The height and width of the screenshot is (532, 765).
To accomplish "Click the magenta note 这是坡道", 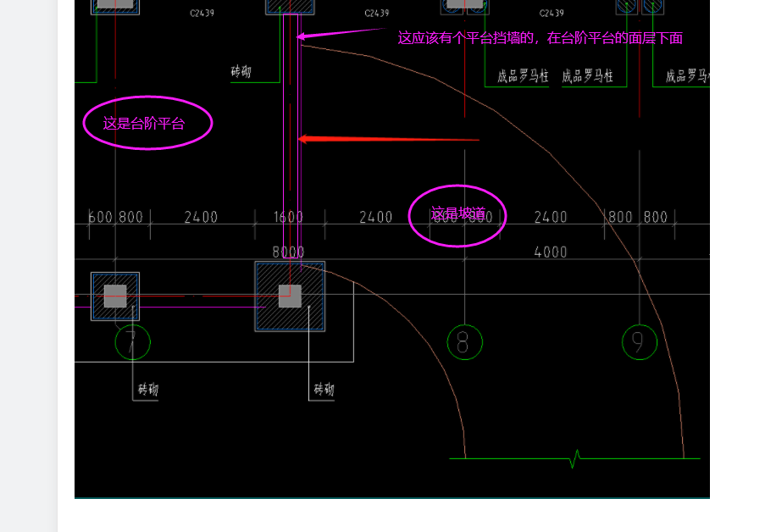I will click(x=458, y=213).
